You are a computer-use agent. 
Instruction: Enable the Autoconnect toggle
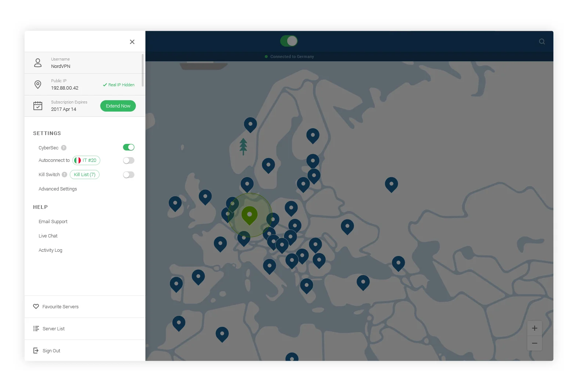[x=129, y=160]
